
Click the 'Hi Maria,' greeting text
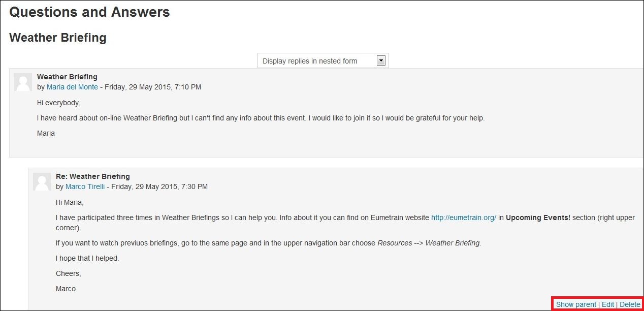pyautogui.click(x=70, y=202)
